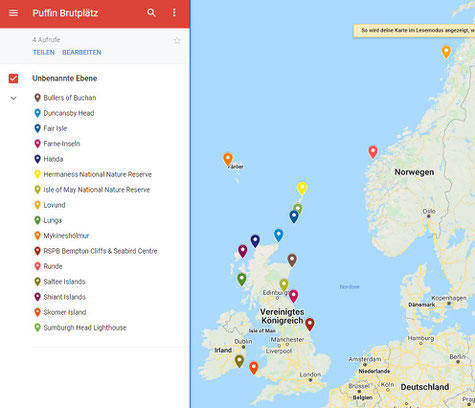Select Runde in list
Image resolution: width=475 pixels, height=408 pixels.
point(48,266)
